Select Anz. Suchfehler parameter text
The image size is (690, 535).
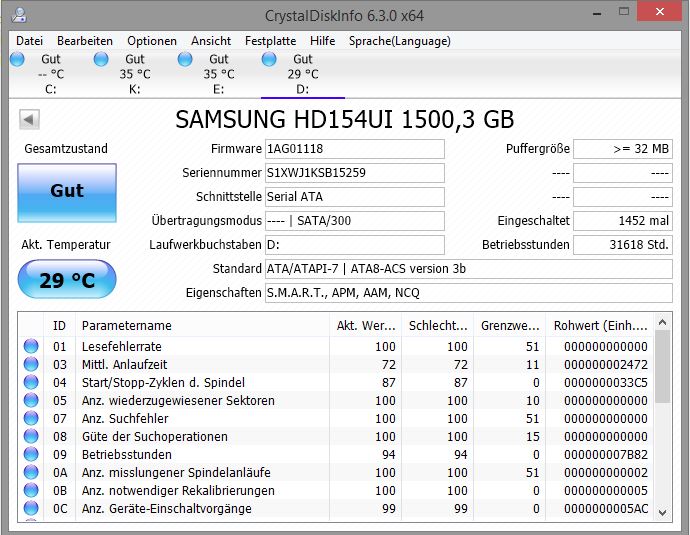click(x=125, y=419)
